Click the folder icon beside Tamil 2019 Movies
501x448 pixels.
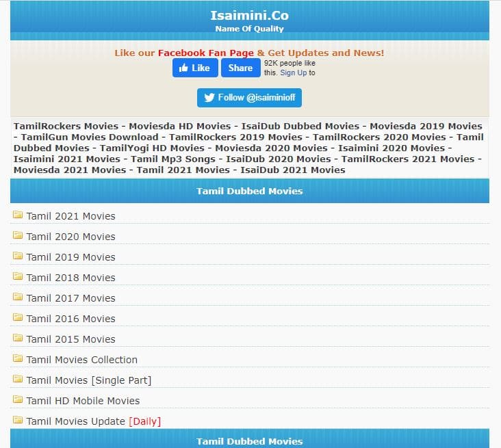[x=18, y=255]
